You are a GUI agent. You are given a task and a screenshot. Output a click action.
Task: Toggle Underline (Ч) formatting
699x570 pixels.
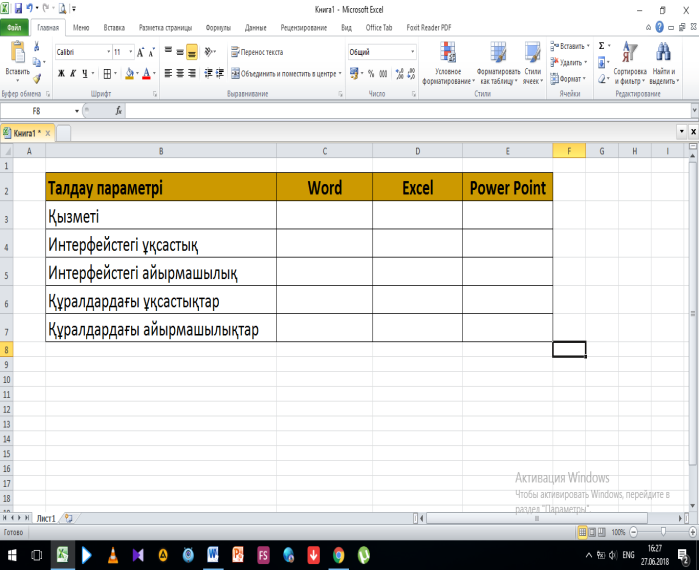click(85, 74)
